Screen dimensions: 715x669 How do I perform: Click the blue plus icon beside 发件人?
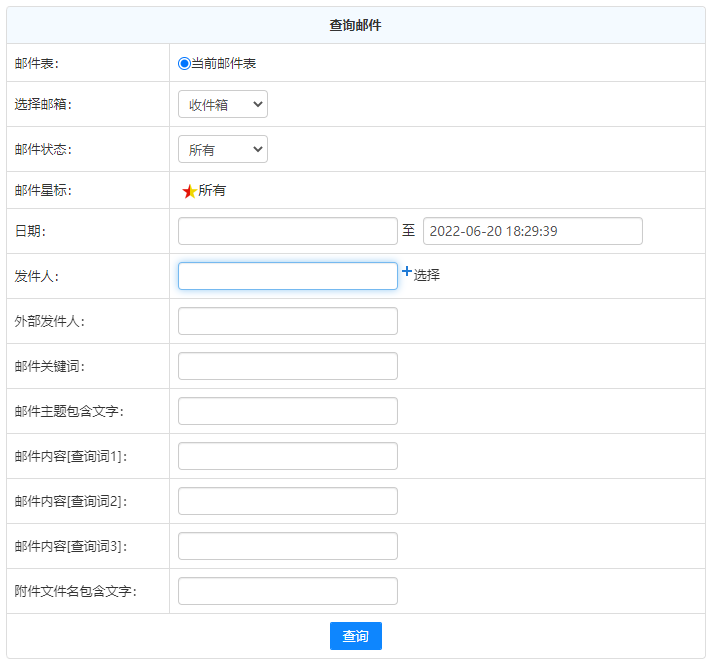[x=406, y=271]
